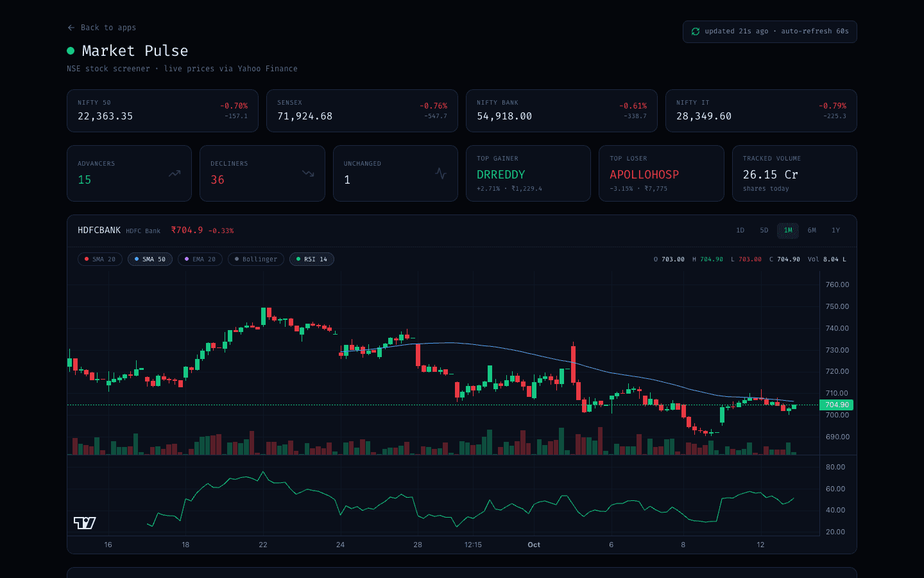Screen dimensions: 924x578
Task: Switch chart range to 5D
Action: (x=764, y=231)
